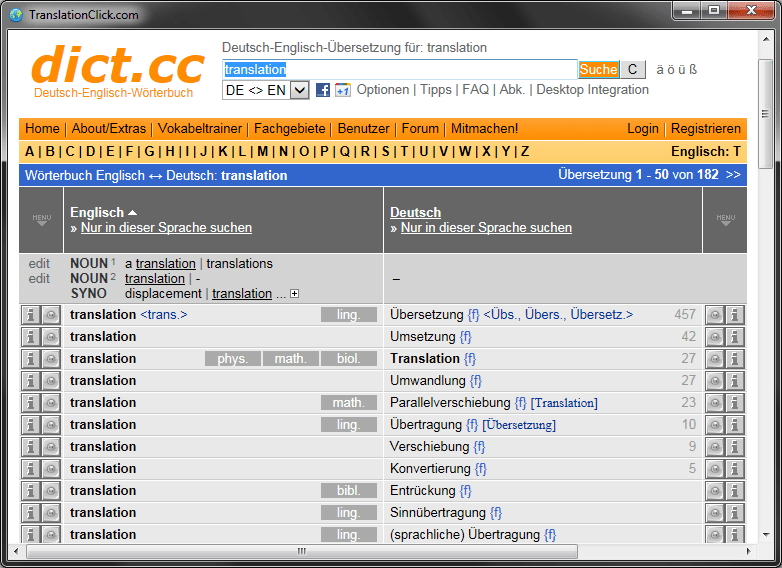Open the Tipps link

point(435,90)
